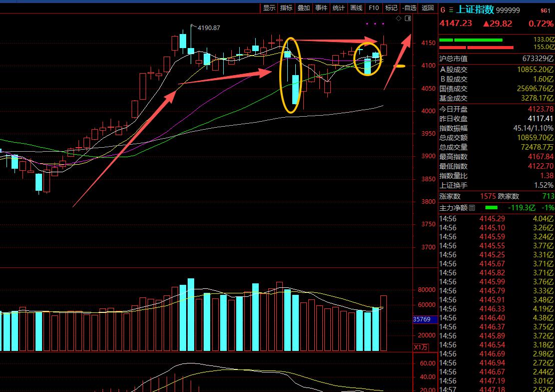555x392 pixels.
Task: Click the 4190.87 high price marker
Action: 209,28
